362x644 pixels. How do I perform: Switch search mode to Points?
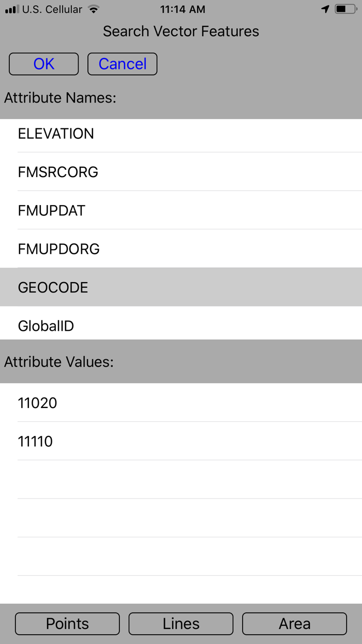click(x=67, y=624)
